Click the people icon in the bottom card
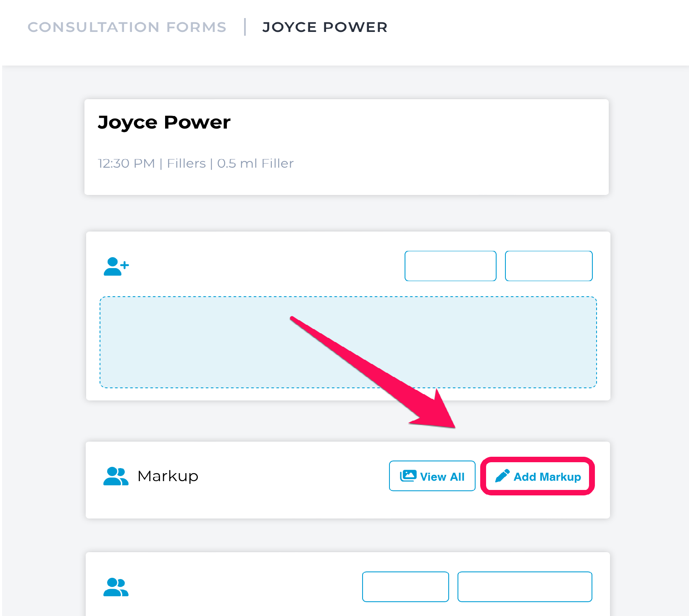 (x=116, y=587)
